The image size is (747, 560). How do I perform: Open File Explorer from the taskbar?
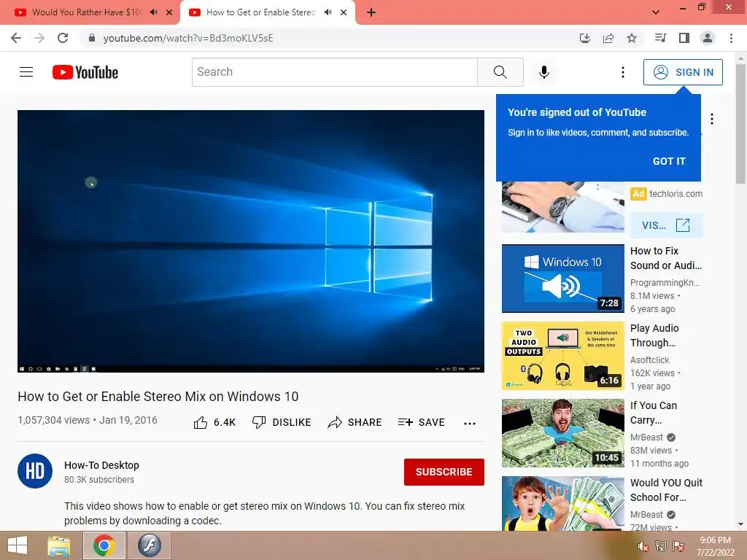(x=59, y=545)
